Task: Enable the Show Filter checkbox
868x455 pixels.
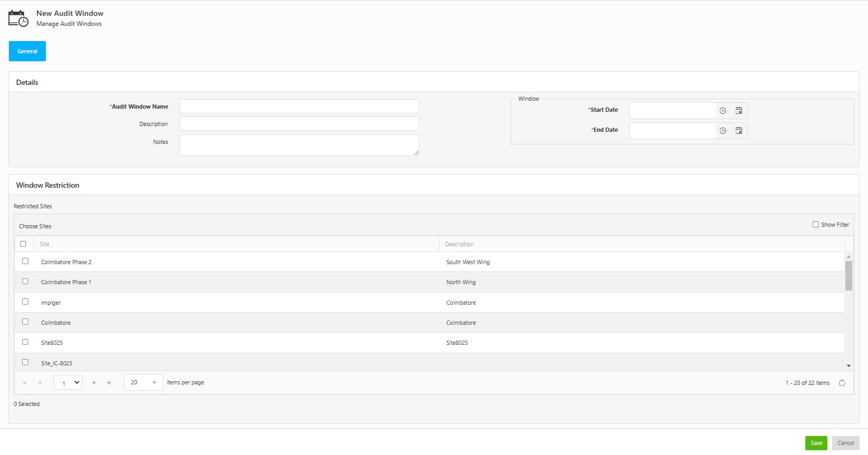Action: [815, 225]
